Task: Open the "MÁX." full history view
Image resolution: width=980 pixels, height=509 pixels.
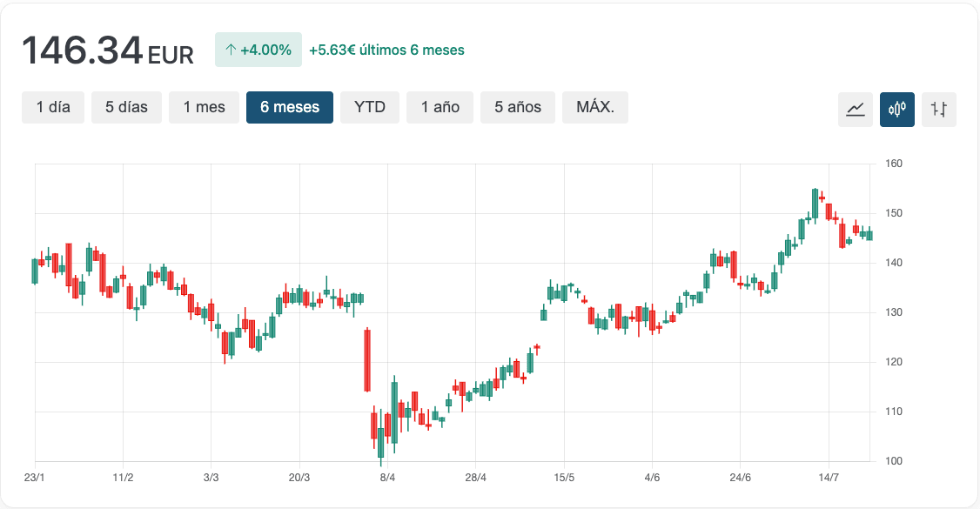Action: point(595,107)
